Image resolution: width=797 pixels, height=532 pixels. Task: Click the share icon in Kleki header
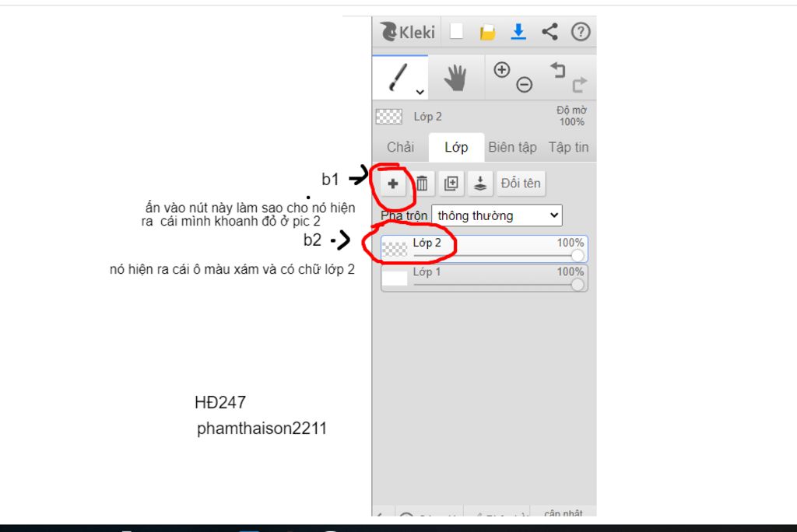click(549, 32)
